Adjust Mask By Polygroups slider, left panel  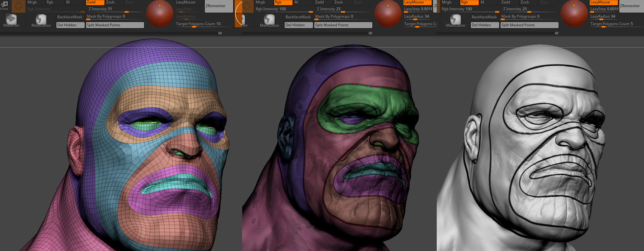coord(115,17)
